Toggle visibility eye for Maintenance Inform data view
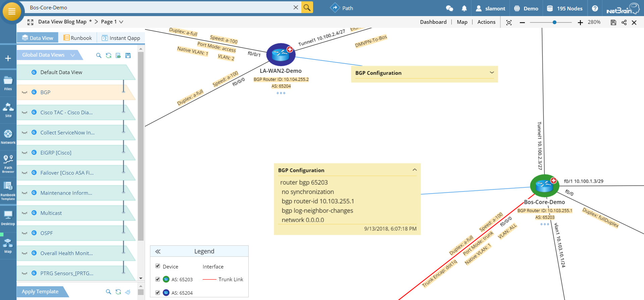This screenshot has width=644, height=300. (24, 193)
